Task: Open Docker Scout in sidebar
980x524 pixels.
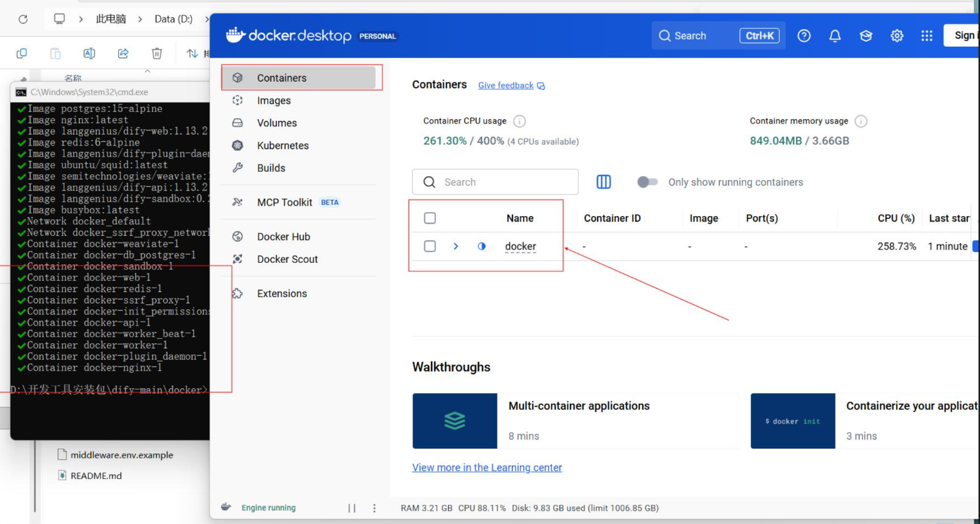Action: pyautogui.click(x=300, y=259)
